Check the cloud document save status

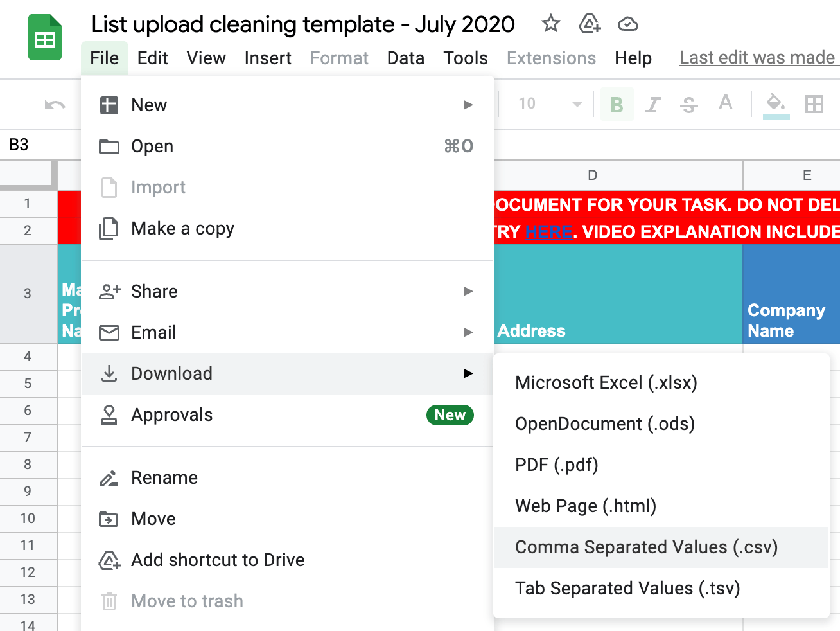pyautogui.click(x=627, y=24)
